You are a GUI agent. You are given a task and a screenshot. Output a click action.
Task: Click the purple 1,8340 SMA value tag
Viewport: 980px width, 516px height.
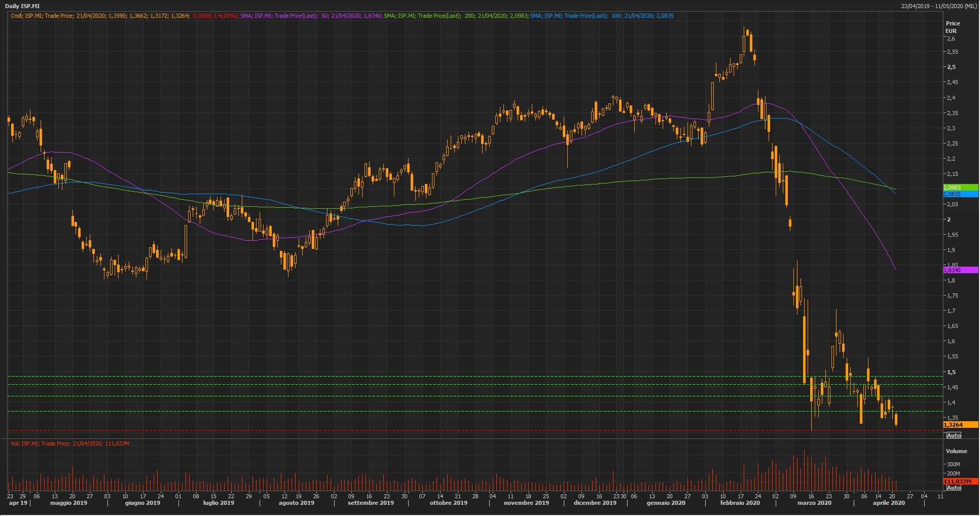pos(960,270)
